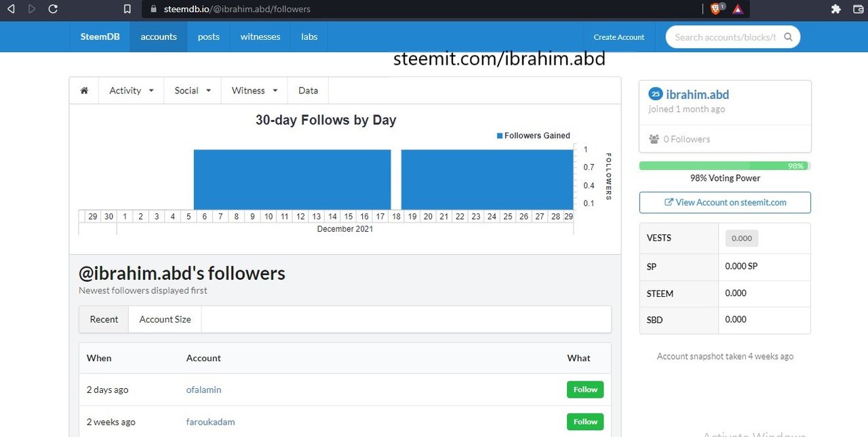Click the browser forward arrow
868x437 pixels.
click(32, 9)
